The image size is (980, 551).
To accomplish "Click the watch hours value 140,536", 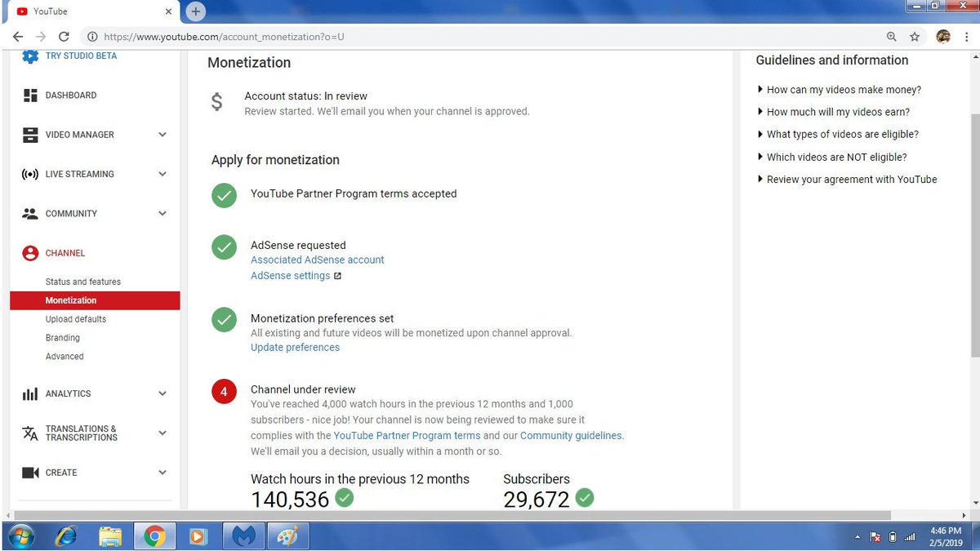I will (x=290, y=500).
